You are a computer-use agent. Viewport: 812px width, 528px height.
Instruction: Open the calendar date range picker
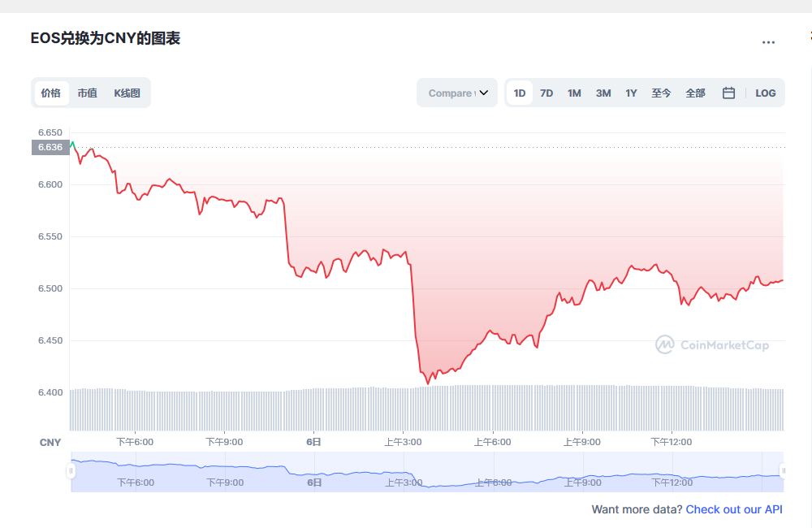point(728,93)
